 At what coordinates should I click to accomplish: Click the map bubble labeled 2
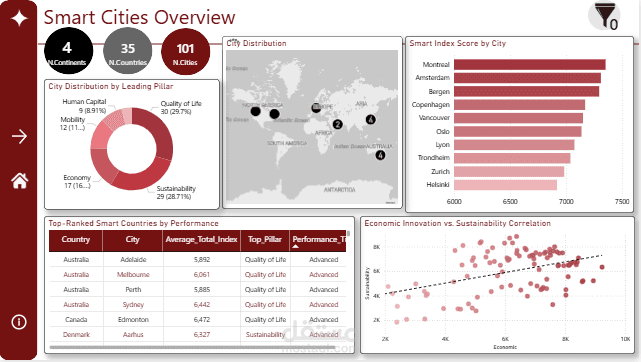337,124
